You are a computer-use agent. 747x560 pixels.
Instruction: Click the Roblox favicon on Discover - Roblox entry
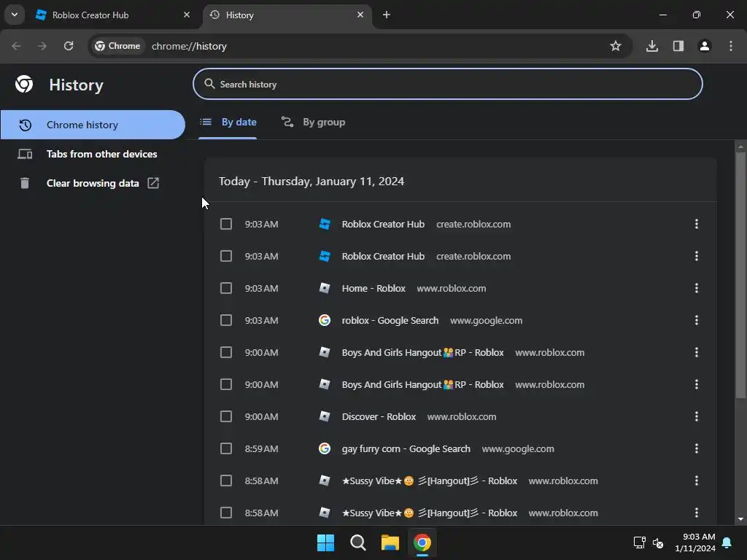pyautogui.click(x=325, y=416)
